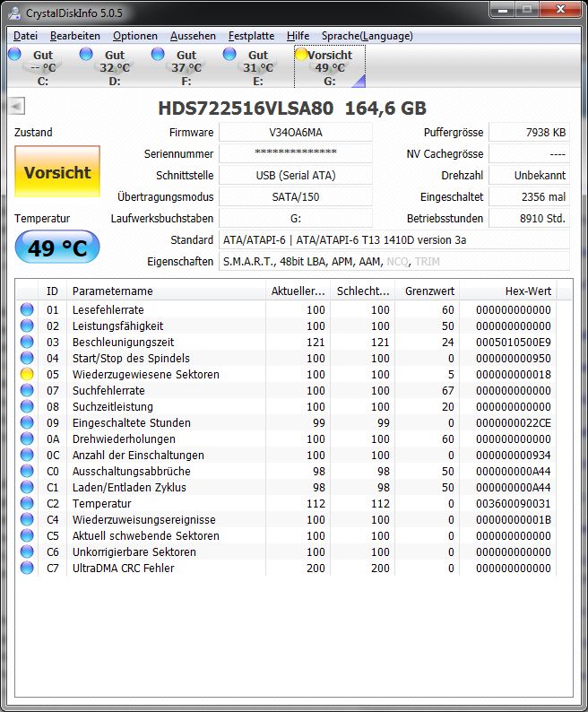Click status icon for Temperatur attribute C2
The image size is (588, 712).
coord(27,503)
